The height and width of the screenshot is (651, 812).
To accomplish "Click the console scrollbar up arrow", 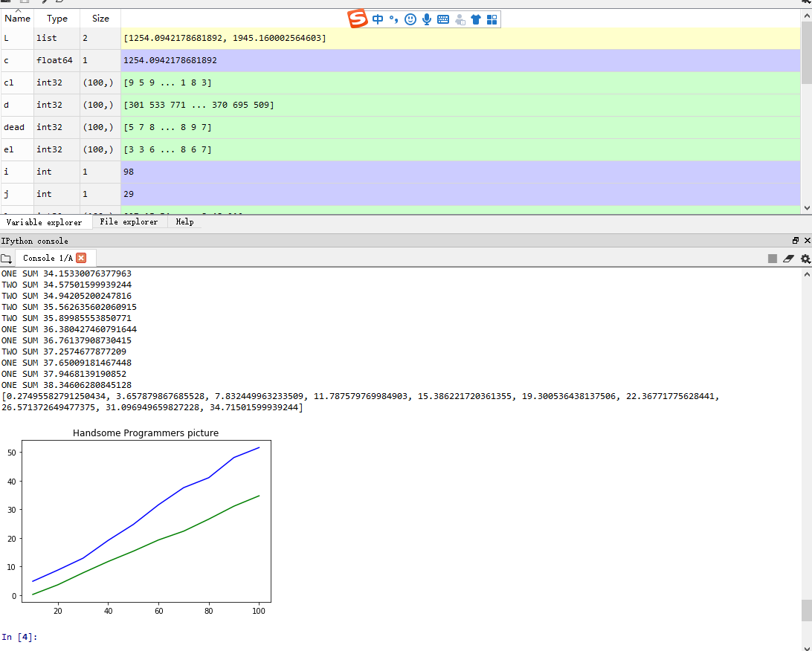I will (806, 274).
